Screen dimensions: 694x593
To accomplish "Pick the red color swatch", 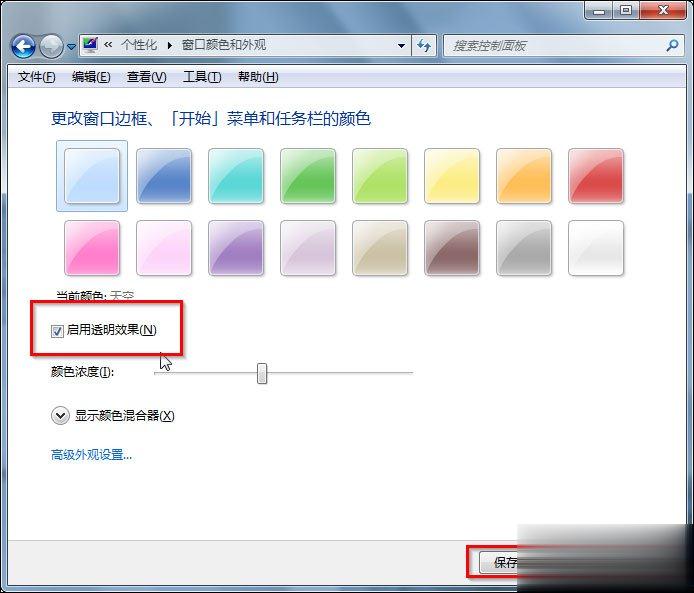I will click(x=596, y=176).
